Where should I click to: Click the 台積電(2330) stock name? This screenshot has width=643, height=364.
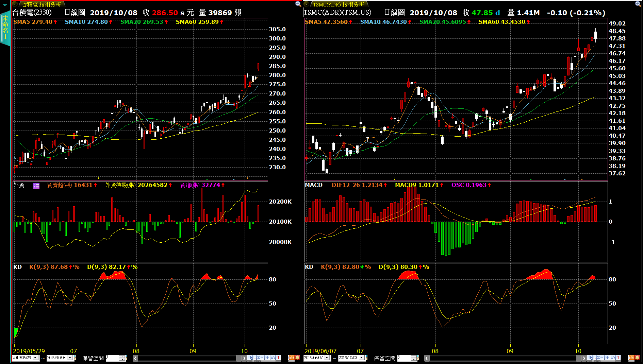point(32,13)
